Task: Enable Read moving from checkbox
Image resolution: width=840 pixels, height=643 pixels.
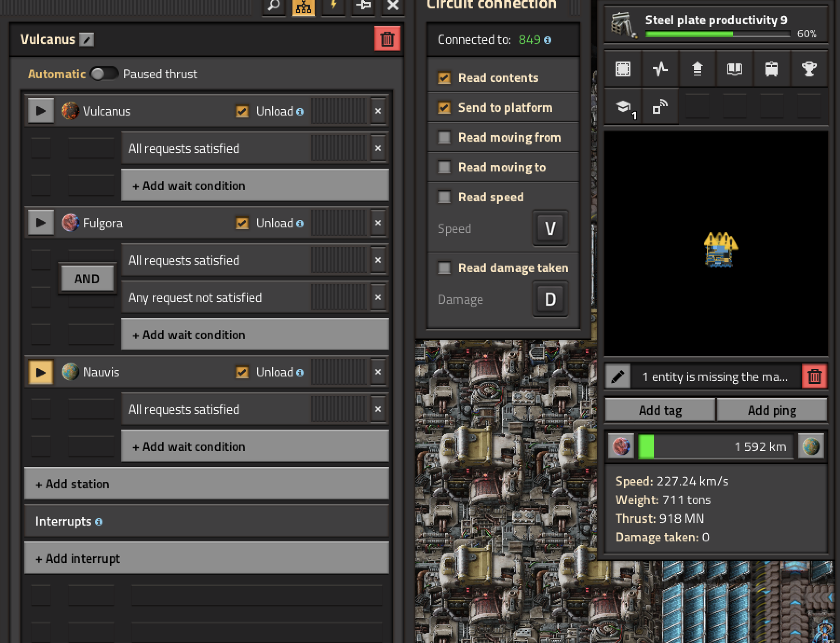Action: (444, 137)
